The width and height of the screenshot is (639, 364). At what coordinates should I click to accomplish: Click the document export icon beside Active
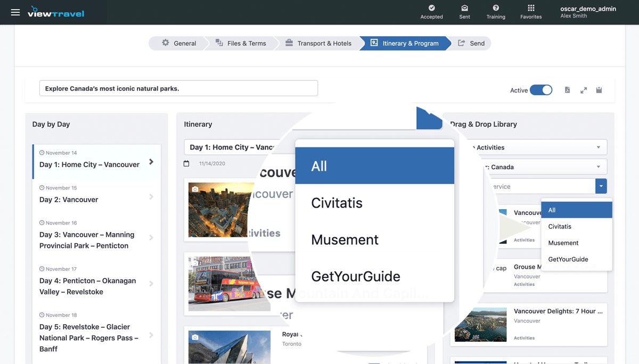[x=568, y=90]
